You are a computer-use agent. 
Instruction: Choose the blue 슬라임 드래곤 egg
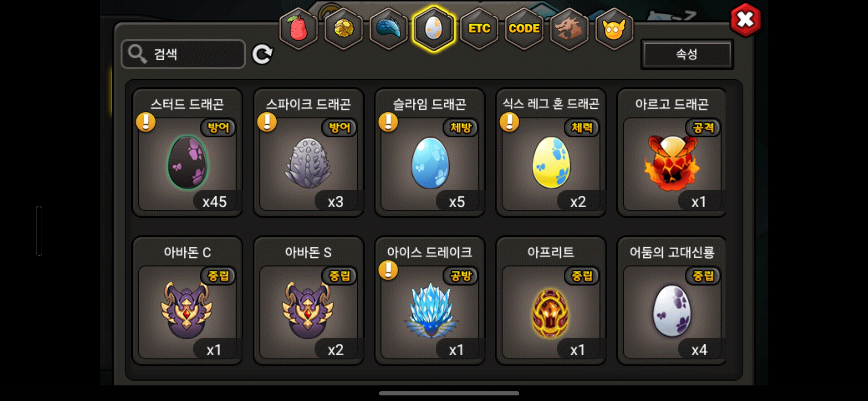[430, 153]
